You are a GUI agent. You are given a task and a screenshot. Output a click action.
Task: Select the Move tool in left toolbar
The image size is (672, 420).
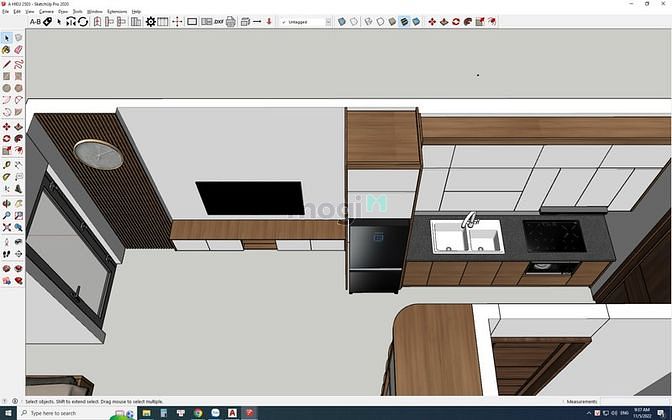tap(6, 127)
